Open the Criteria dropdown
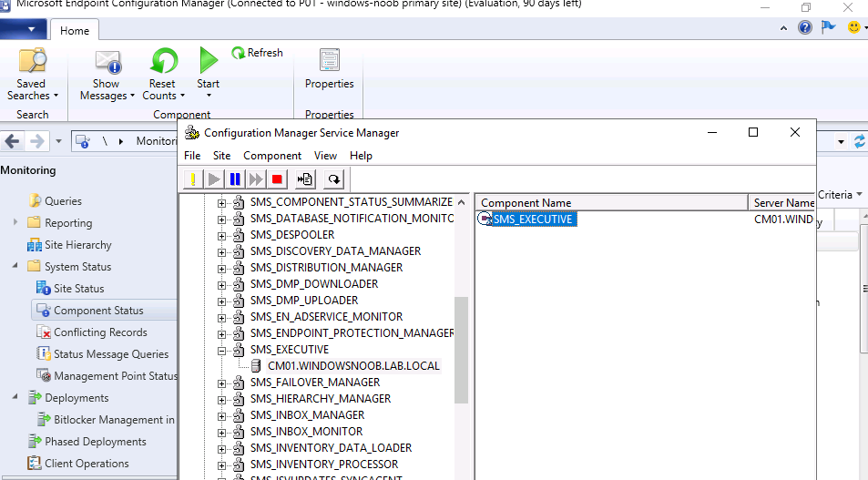Screen dimensions: 868x480 point(840,195)
